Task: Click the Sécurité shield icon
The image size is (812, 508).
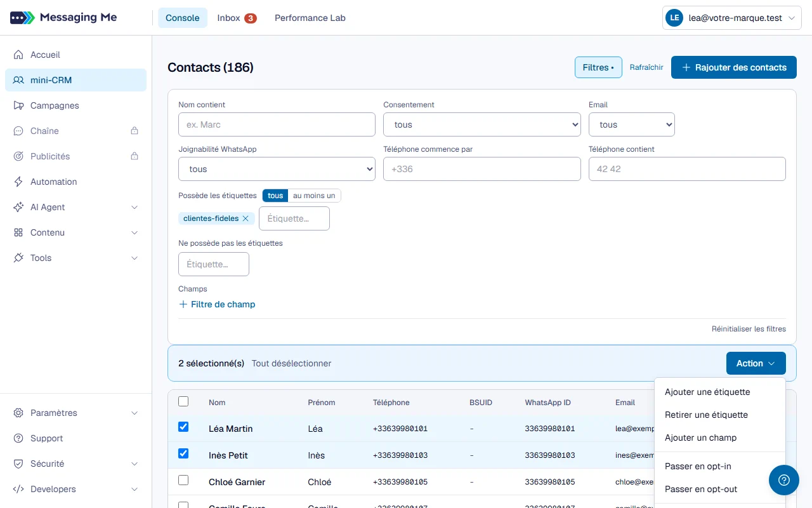Action: 18,464
